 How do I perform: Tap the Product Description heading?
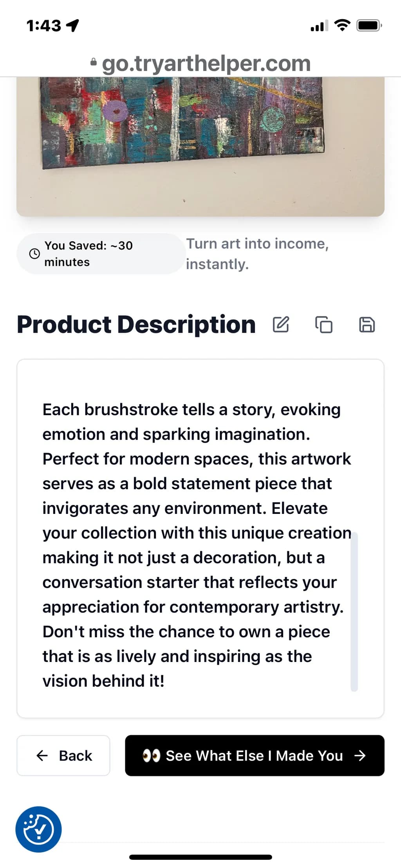coord(136,324)
